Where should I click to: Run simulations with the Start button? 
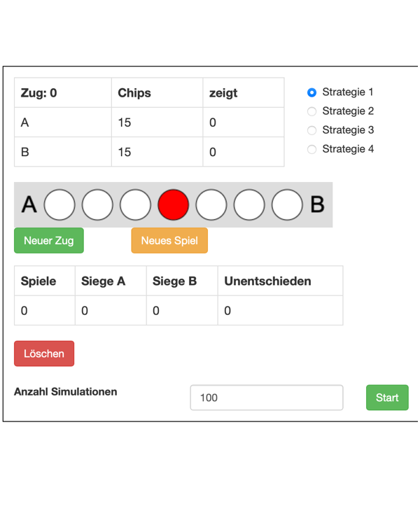tap(387, 398)
